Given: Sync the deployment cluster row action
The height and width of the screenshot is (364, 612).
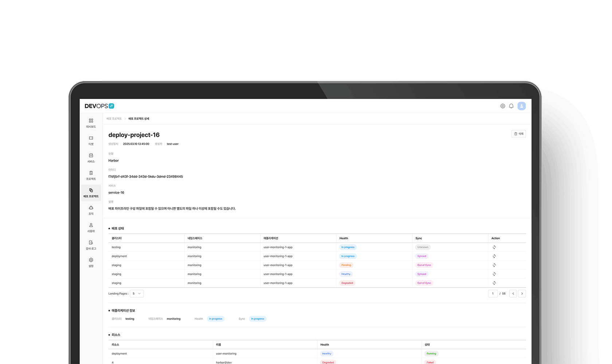Looking at the screenshot, I should 494,256.
